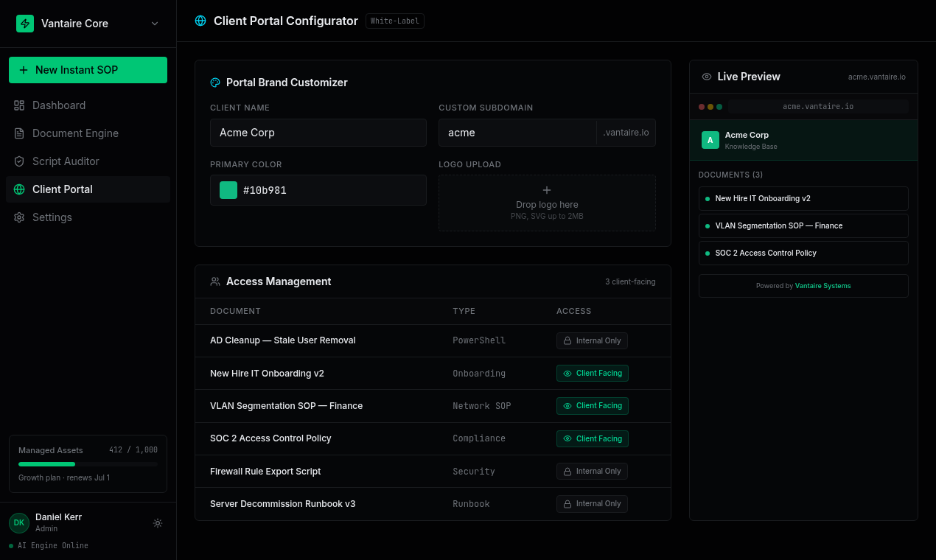Open VLAN Segmentation SOP — Finance in preview
Image resolution: width=936 pixels, height=560 pixels.
[803, 225]
